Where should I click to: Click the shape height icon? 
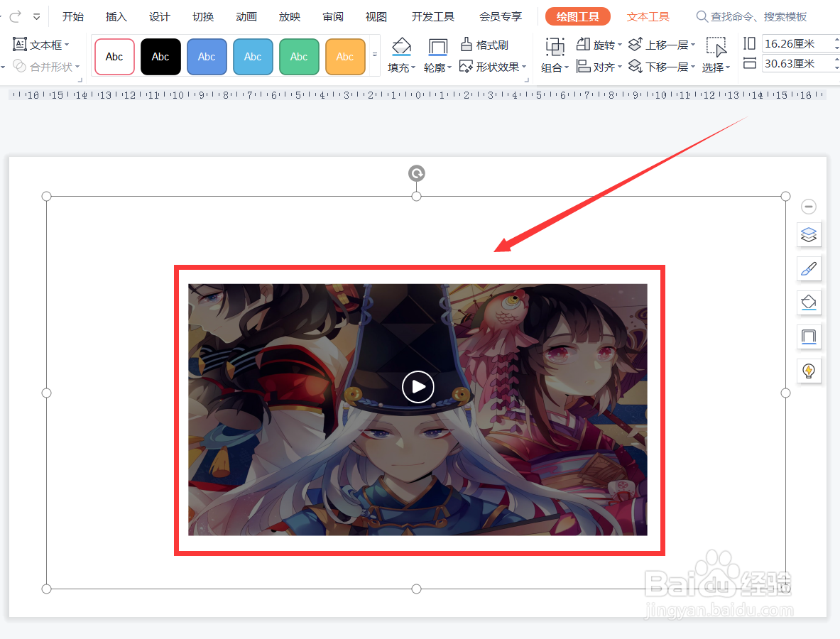pos(750,43)
